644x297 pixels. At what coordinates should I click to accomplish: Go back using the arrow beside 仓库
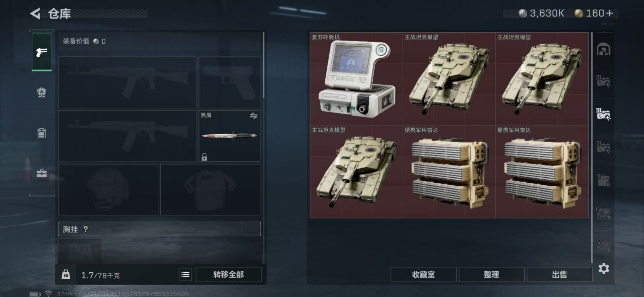coord(35,13)
